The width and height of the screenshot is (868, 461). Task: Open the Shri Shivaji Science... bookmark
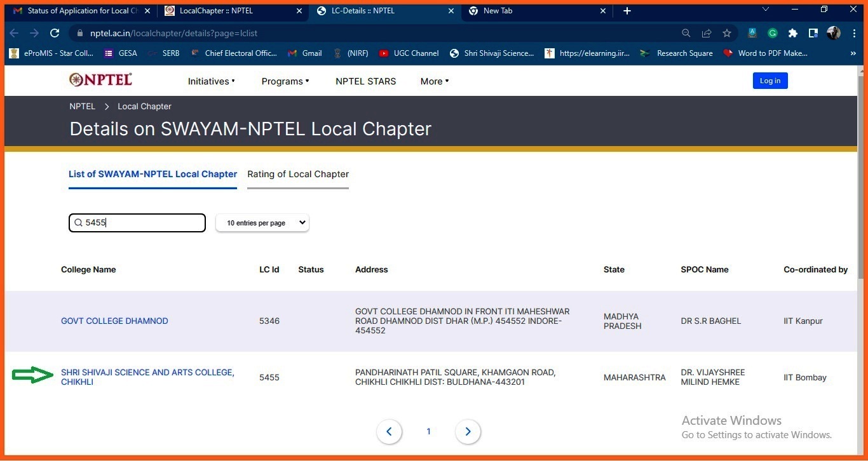(x=492, y=53)
